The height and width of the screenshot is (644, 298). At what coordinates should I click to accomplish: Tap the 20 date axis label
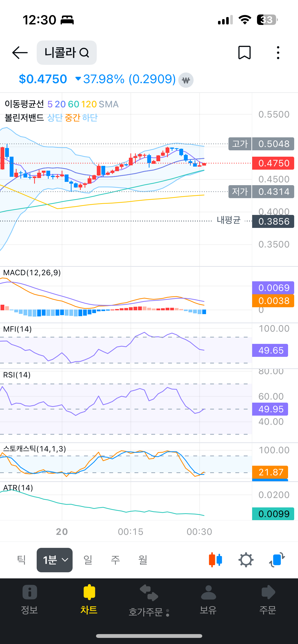[62, 532]
